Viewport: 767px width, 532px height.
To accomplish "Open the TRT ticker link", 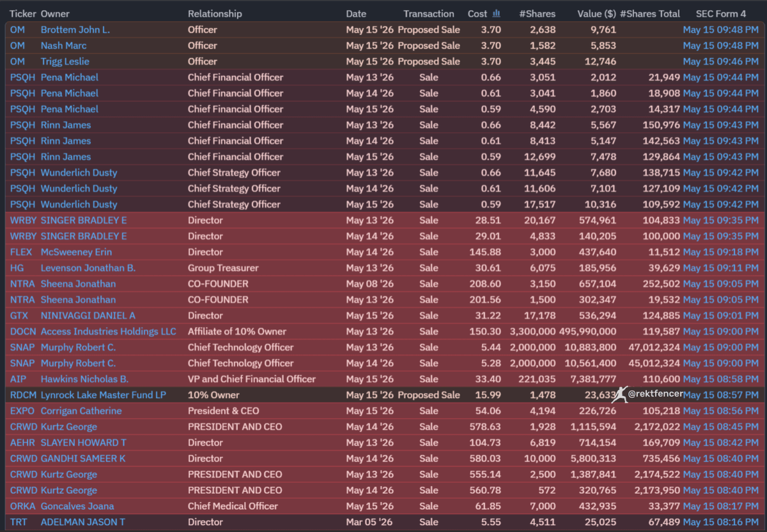I will [x=19, y=522].
